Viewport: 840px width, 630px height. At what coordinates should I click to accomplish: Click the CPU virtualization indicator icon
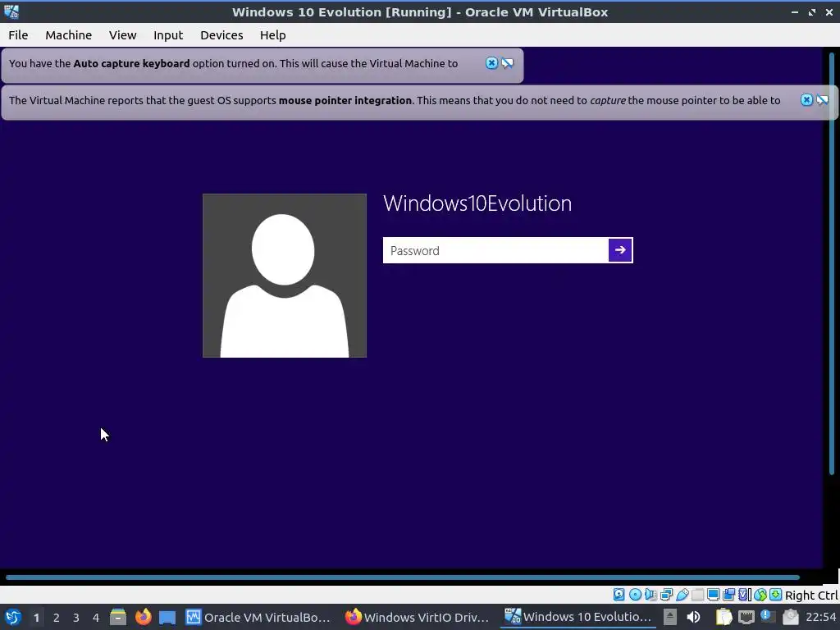click(x=745, y=595)
